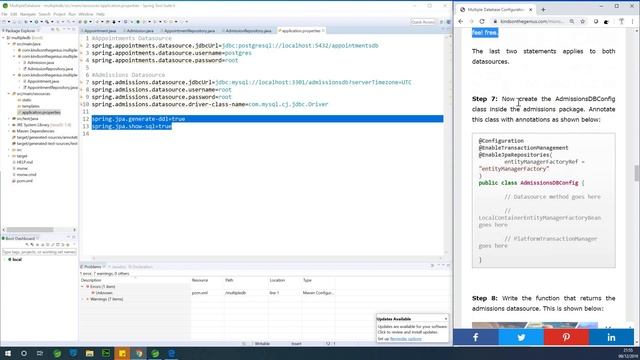The height and width of the screenshot is (360, 640).
Task: Open Project menu
Action: pos(59,14)
